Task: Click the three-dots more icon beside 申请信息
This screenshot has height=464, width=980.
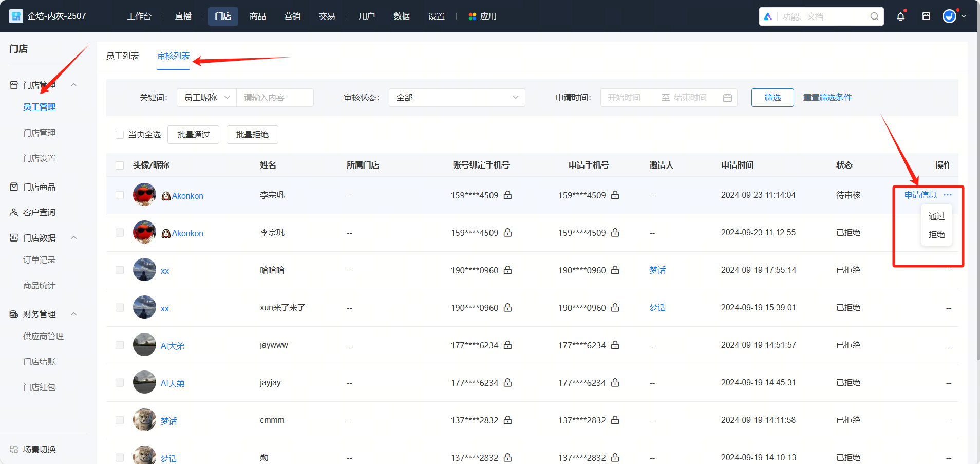Action: pyautogui.click(x=948, y=195)
